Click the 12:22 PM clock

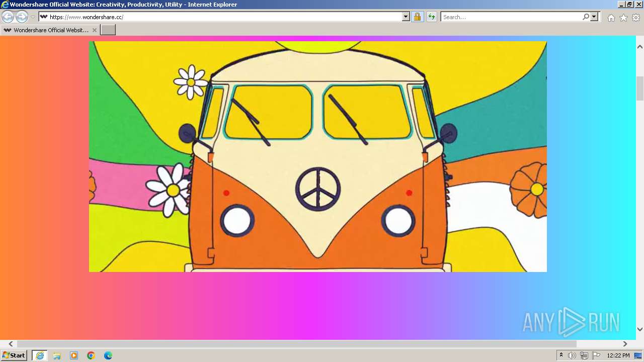click(x=618, y=355)
